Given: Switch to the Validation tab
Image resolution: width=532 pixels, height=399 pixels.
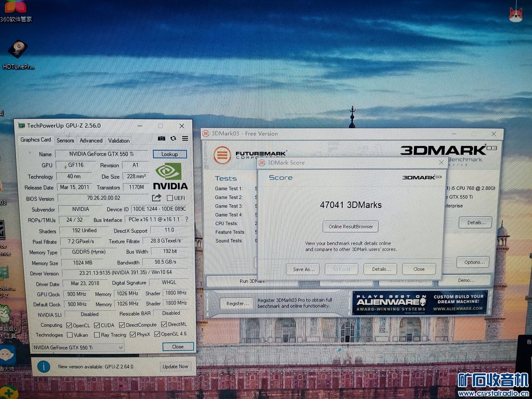Looking at the screenshot, I should [119, 141].
